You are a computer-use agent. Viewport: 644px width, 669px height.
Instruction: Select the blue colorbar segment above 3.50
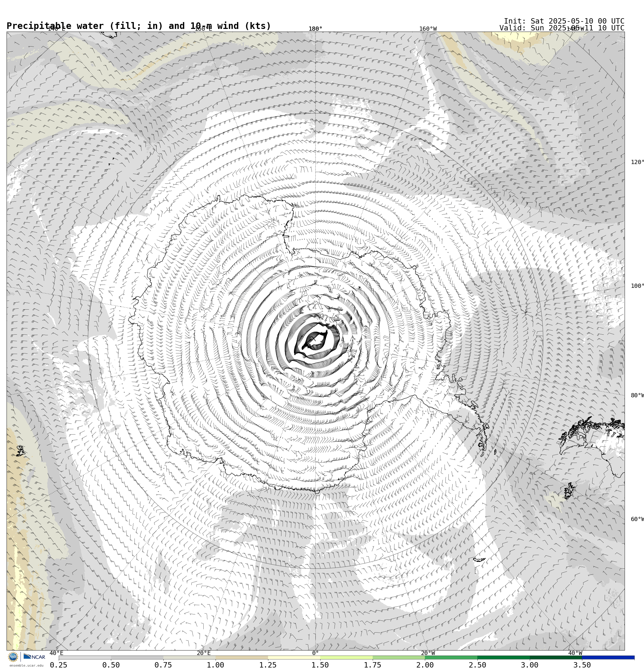(608, 657)
